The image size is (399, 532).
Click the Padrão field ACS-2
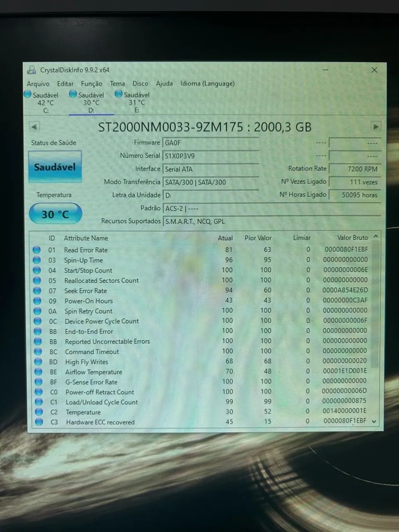click(x=272, y=209)
